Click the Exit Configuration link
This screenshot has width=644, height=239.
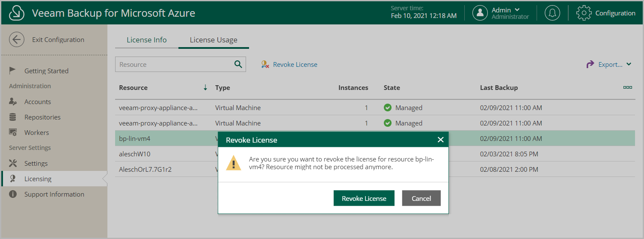pyautogui.click(x=58, y=40)
